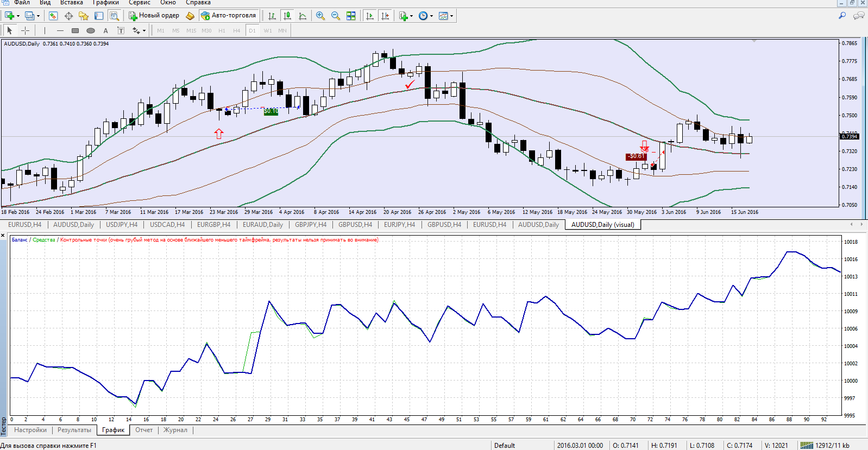Close the tester panel with the X
Image resolution: width=868 pixels, height=450 pixels.
pos(3,236)
